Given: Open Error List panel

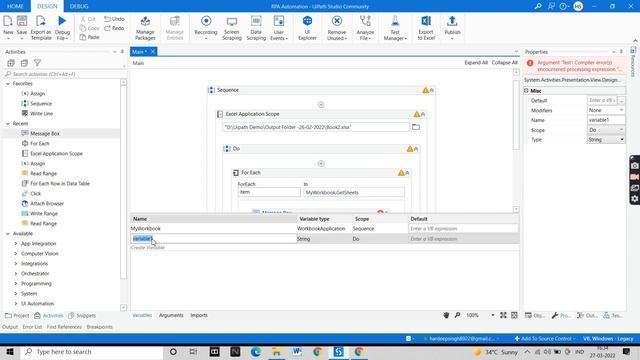Looking at the screenshot, I should click(32, 327).
